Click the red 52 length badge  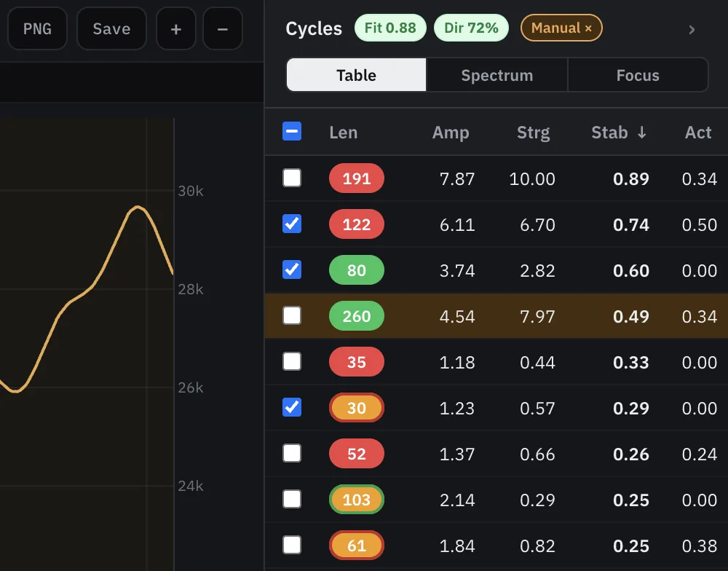357,454
